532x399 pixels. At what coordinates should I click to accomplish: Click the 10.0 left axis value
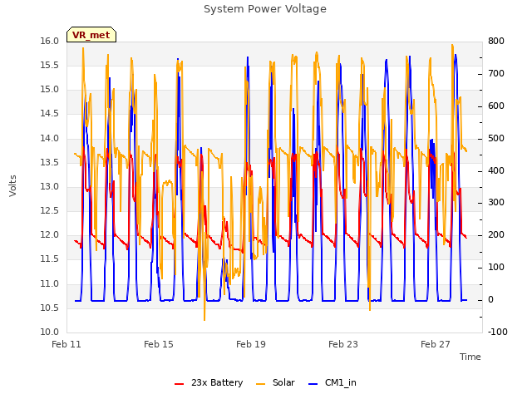click(x=50, y=332)
